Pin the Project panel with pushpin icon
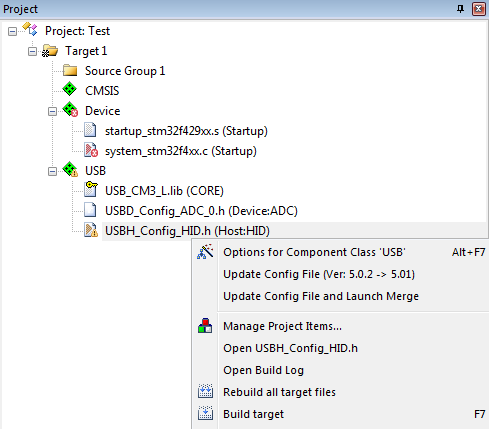489x429 pixels. coord(460,9)
